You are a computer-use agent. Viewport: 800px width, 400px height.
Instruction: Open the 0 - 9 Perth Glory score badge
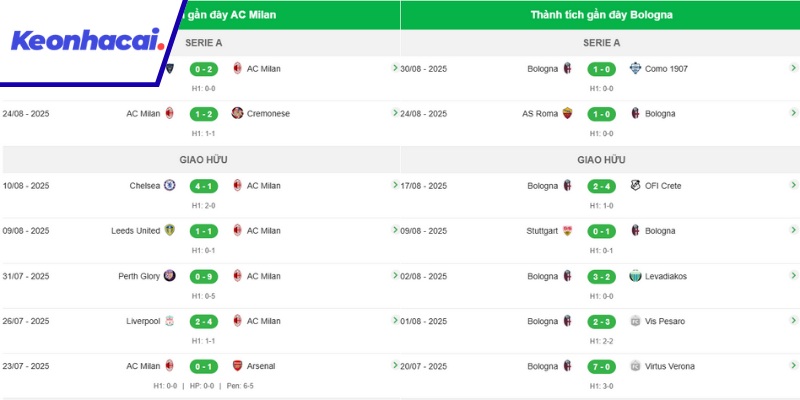pos(204,275)
